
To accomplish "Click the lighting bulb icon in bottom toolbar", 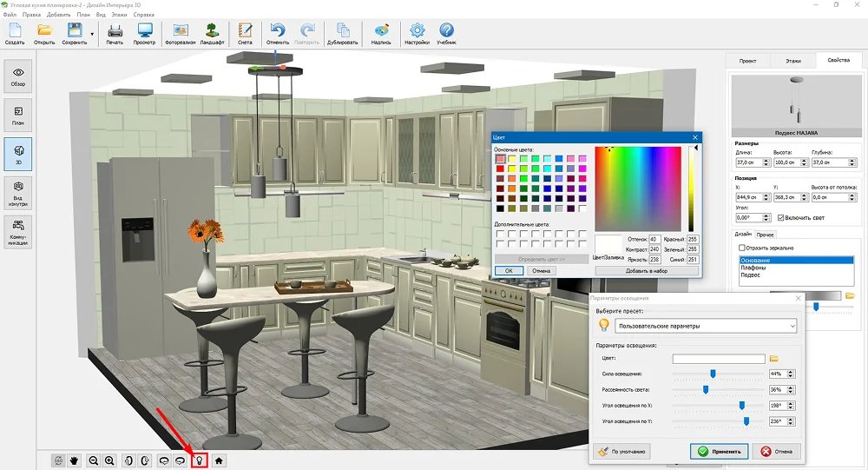I will click(199, 460).
